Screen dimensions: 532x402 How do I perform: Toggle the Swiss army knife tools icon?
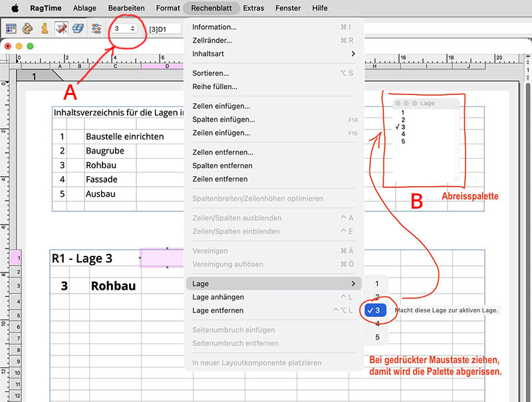click(x=61, y=29)
